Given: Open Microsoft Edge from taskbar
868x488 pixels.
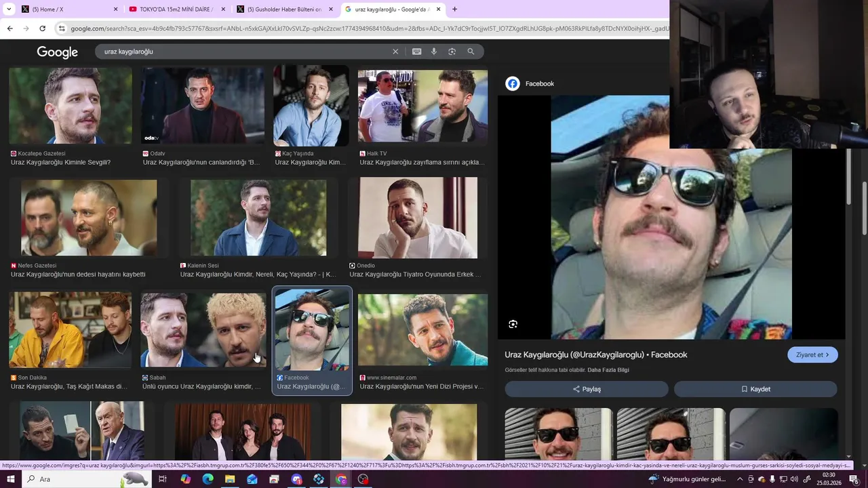Looking at the screenshot, I should pyautogui.click(x=208, y=479).
